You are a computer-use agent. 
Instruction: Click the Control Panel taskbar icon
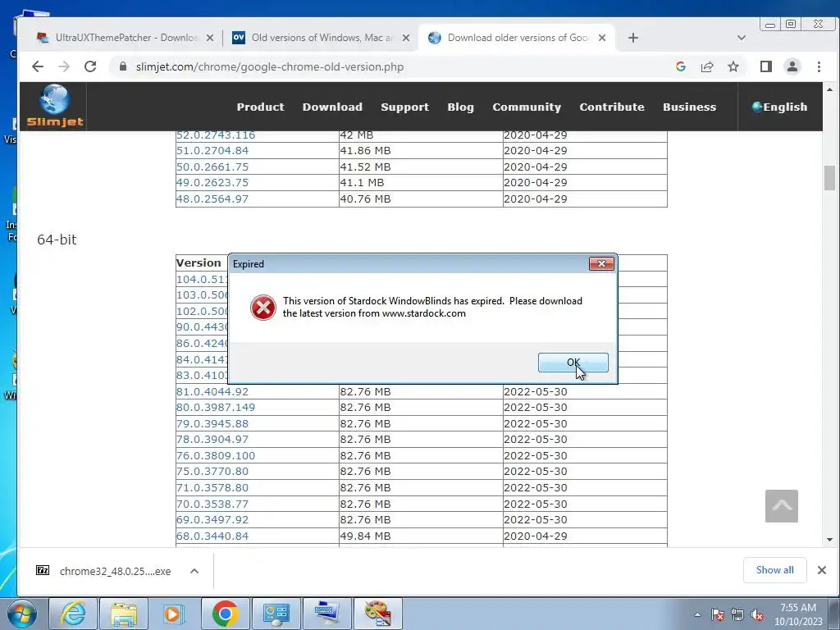(276, 614)
